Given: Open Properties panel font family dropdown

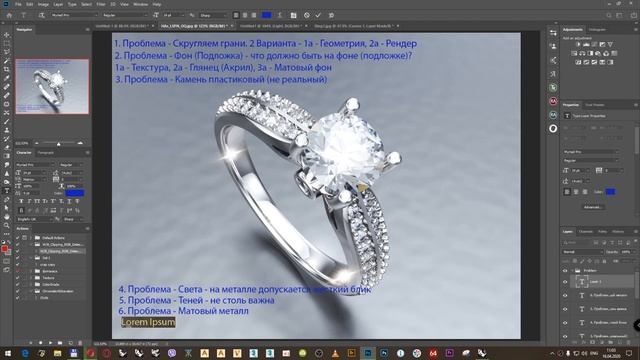Looking at the screenshot, I should [591, 152].
